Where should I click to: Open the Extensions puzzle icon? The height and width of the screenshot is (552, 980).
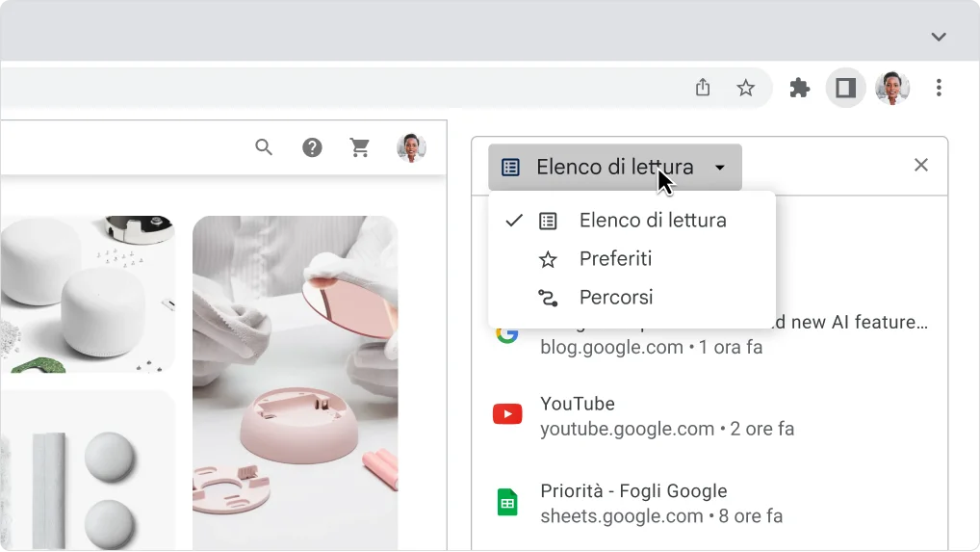799,88
